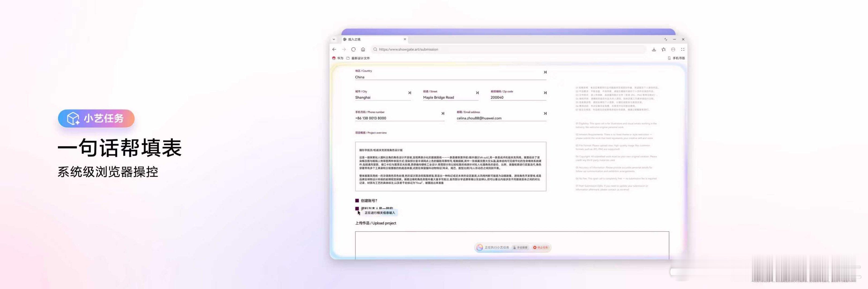Click inside the Project overview text box
Viewport: 868px width, 289px height.
tap(451, 166)
